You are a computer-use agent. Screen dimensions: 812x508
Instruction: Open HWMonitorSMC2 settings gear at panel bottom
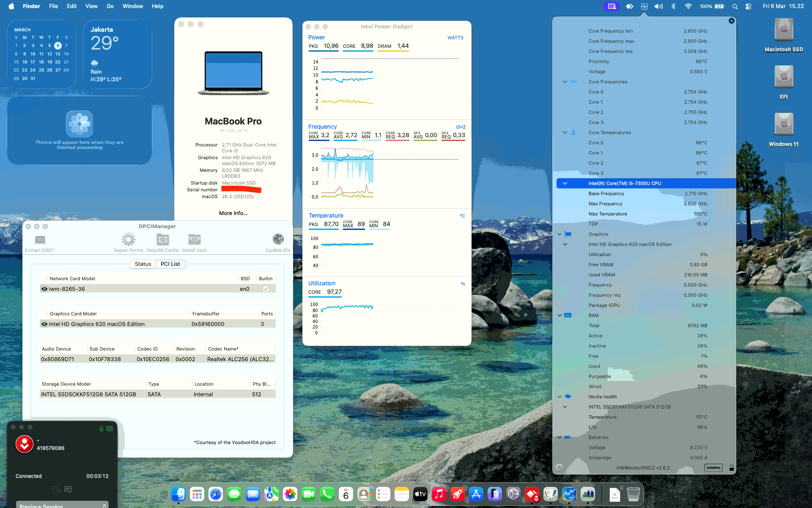click(x=559, y=468)
